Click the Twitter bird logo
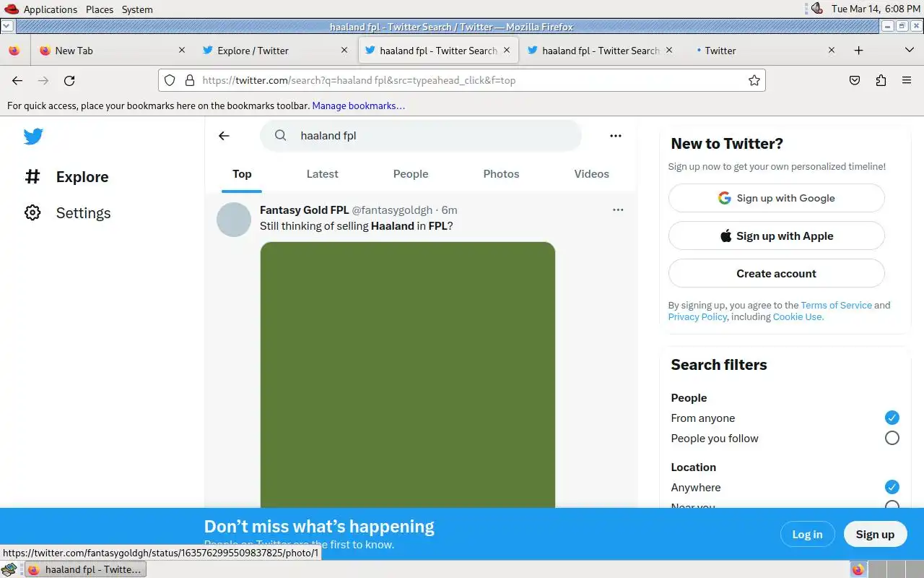This screenshot has width=924, height=578. (33, 136)
